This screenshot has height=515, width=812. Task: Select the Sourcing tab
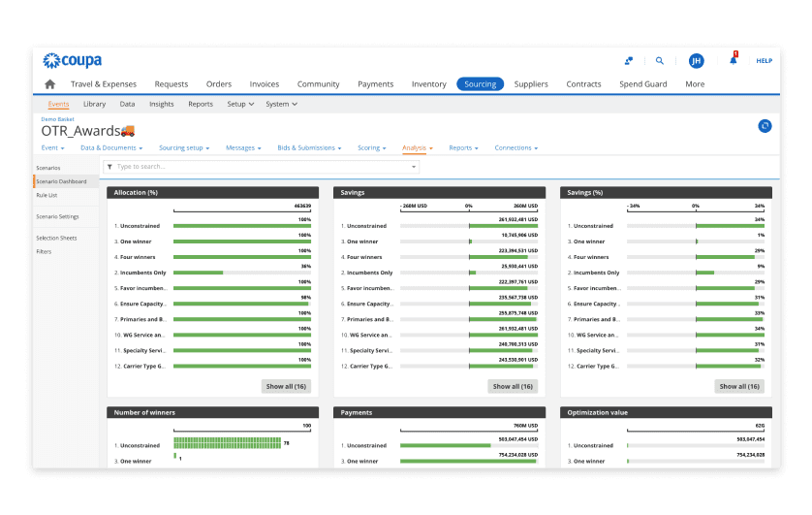pos(480,84)
